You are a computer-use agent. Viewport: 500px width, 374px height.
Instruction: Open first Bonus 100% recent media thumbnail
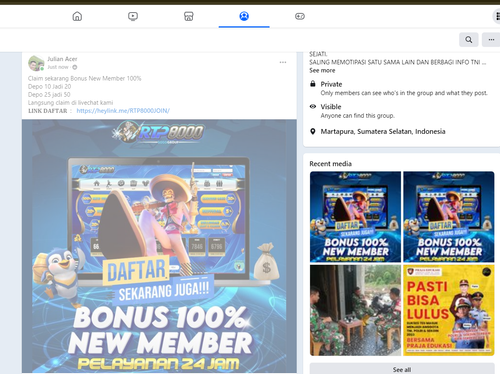point(355,217)
